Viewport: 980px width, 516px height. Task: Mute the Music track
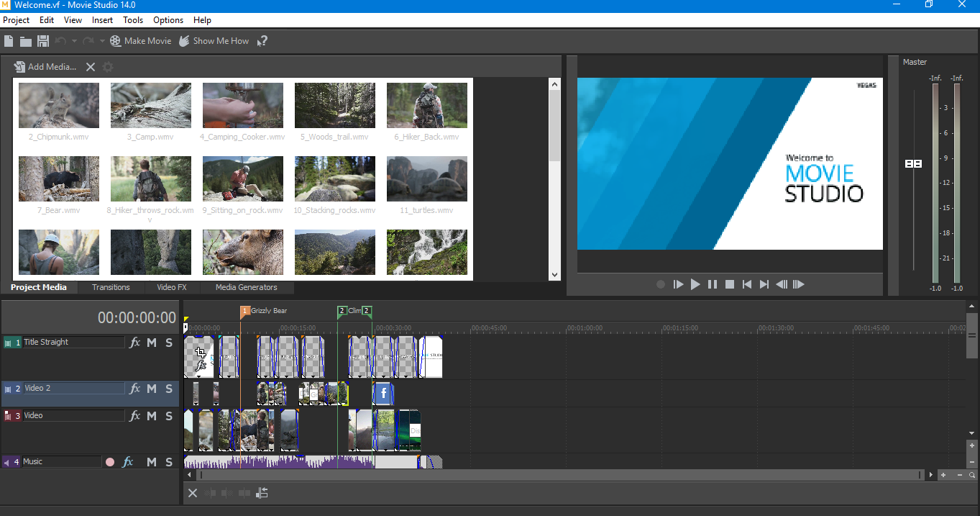(x=152, y=462)
